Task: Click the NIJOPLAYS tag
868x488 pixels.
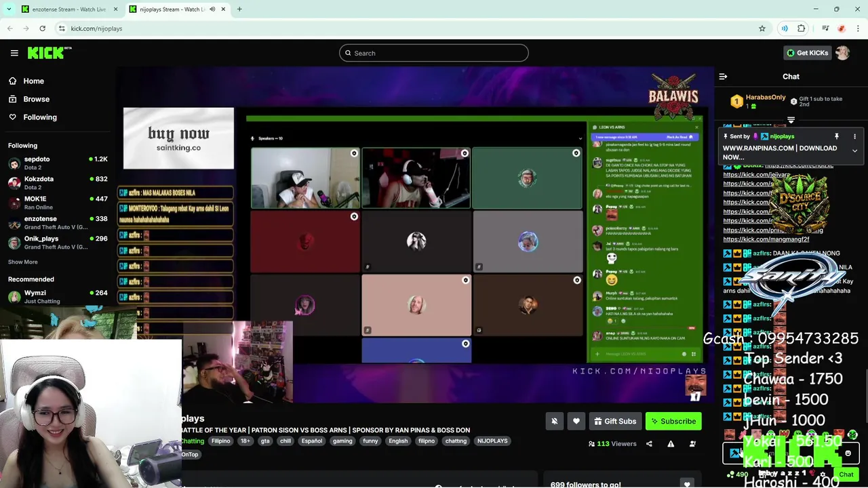Action: [x=492, y=441]
